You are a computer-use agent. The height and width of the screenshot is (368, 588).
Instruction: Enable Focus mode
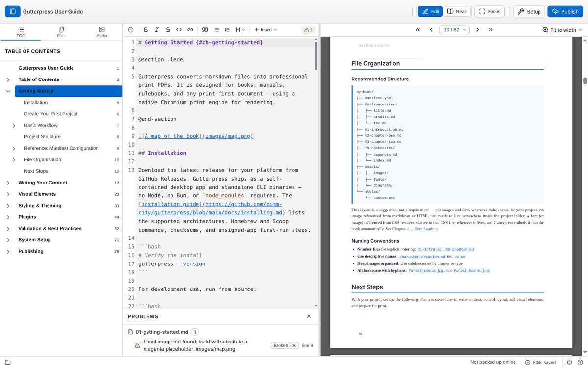coord(490,11)
